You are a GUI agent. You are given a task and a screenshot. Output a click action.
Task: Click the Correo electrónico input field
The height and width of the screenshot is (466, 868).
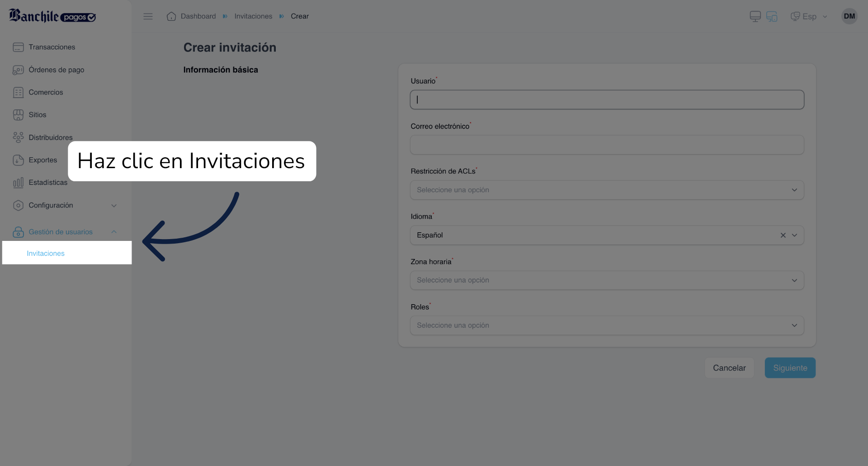(607, 145)
